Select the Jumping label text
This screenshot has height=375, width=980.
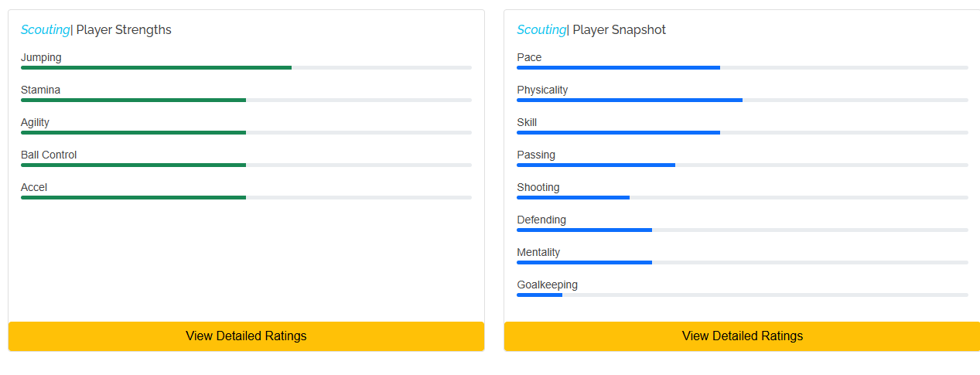pyautogui.click(x=41, y=57)
